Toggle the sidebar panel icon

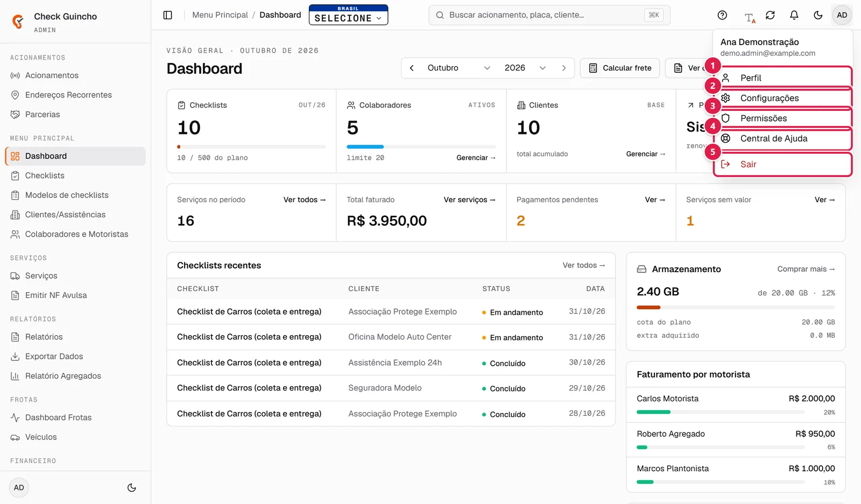coord(168,15)
